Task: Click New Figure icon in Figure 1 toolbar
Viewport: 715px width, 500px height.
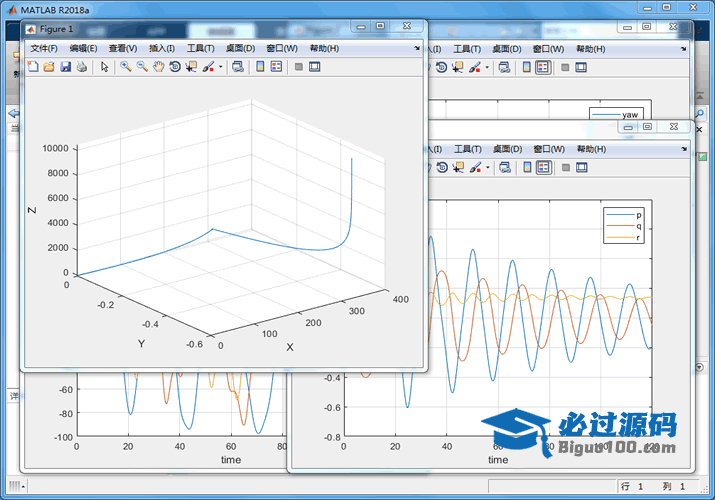Action: click(x=33, y=67)
